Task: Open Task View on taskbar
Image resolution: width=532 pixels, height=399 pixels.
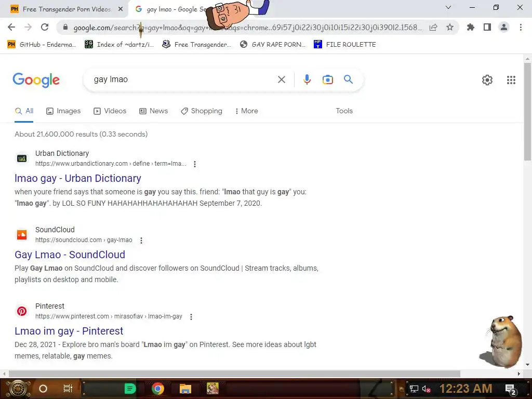Action: tap(68, 389)
